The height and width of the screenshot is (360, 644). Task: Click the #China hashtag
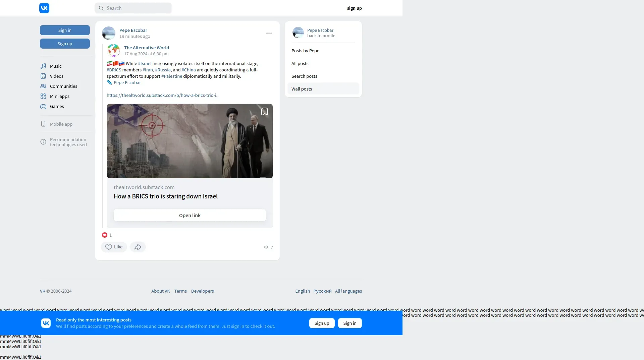tap(189, 70)
